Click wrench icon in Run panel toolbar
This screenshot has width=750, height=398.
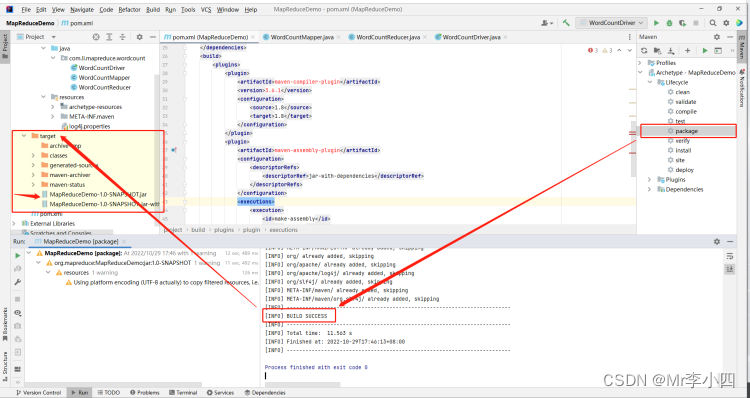point(18,282)
